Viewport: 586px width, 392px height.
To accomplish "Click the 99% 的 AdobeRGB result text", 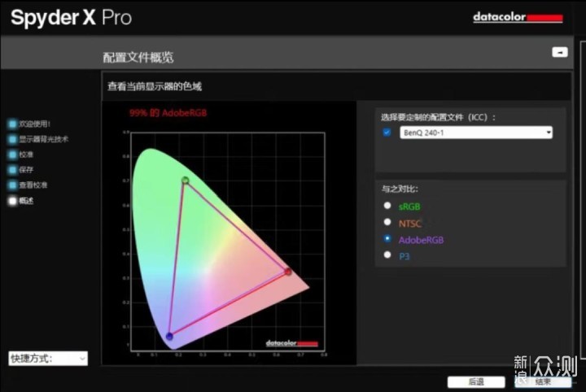I will (168, 113).
